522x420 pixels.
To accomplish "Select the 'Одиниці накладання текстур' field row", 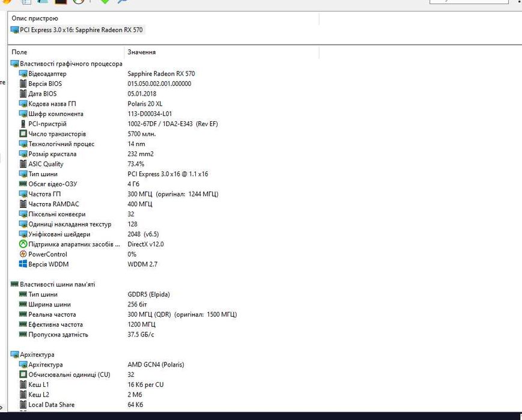I will [x=70, y=224].
